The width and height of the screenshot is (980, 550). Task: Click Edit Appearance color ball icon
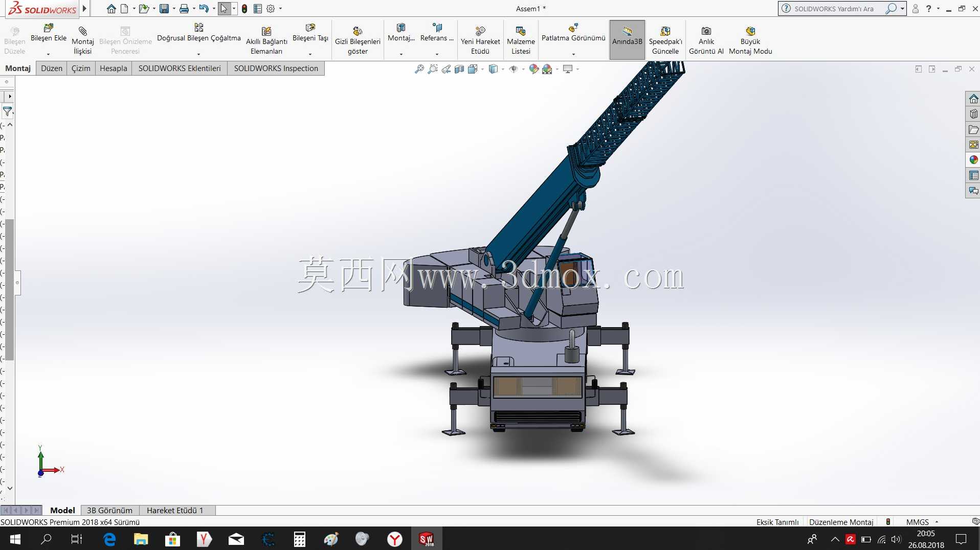(x=534, y=69)
